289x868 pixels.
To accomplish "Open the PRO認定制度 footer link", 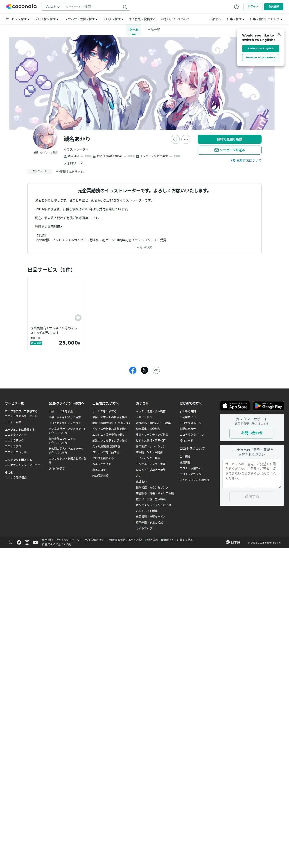I will (x=100, y=476).
